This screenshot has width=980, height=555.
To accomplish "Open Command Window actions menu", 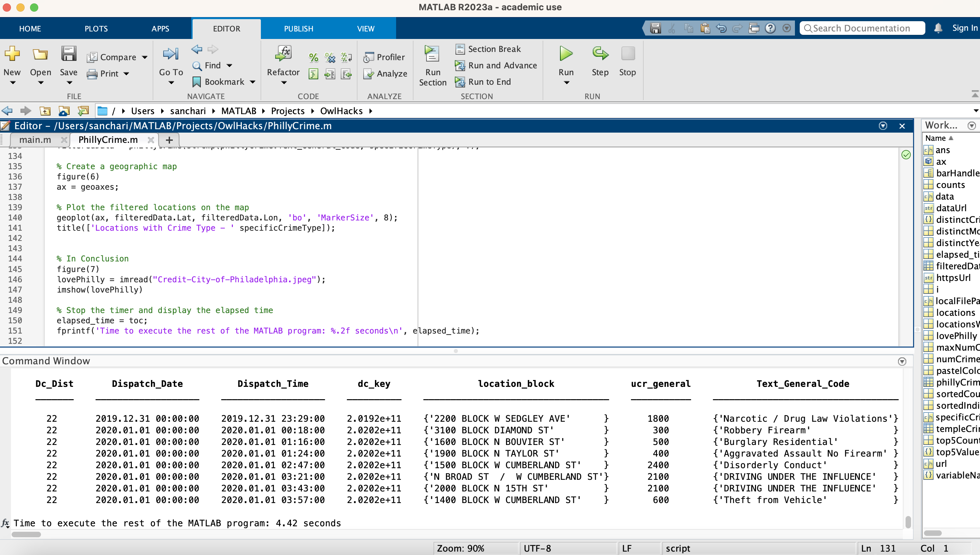I will click(x=901, y=361).
